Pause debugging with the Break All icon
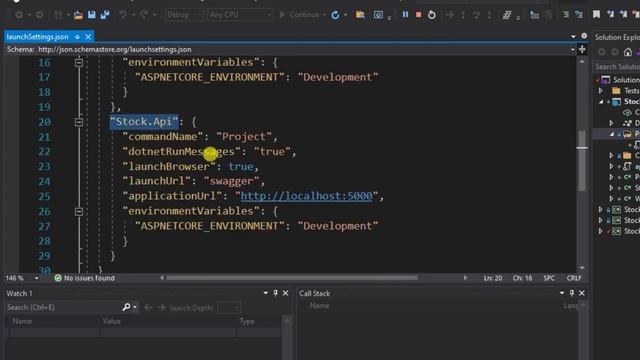Screen dimensions: 640x360 tap(405, 15)
